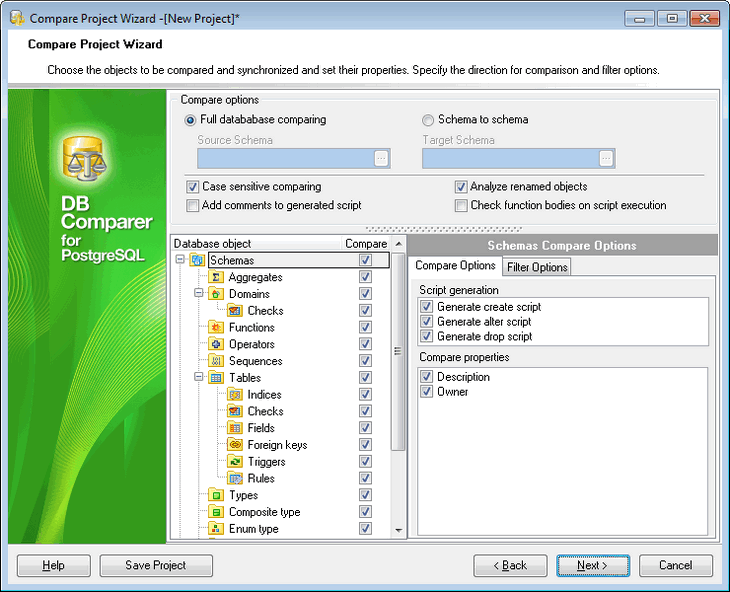Screen dimensions: 730x592
Task: Proceed with the Next button
Action: [x=593, y=565]
